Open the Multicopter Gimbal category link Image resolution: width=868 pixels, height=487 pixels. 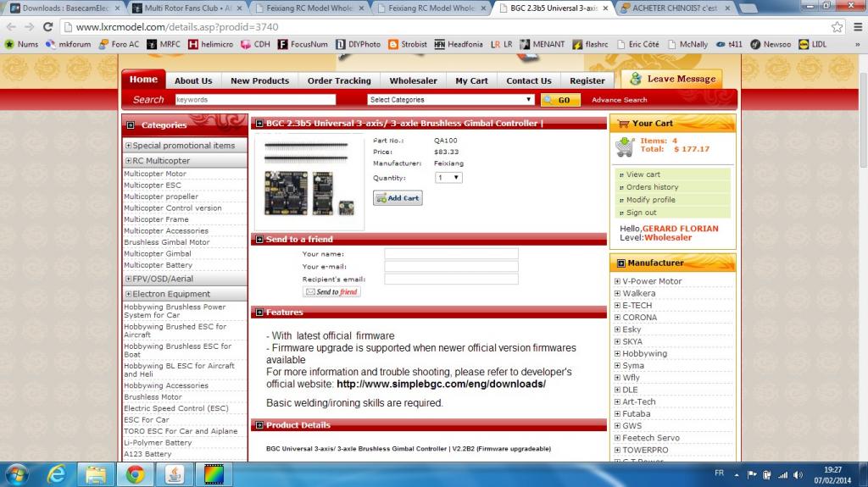coord(157,254)
